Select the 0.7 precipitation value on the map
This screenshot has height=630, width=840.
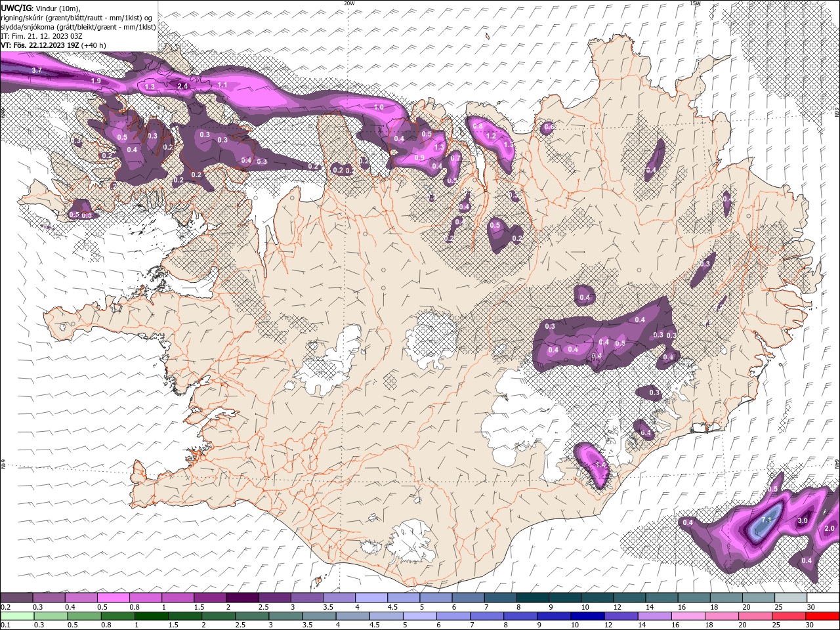[x=455, y=158]
